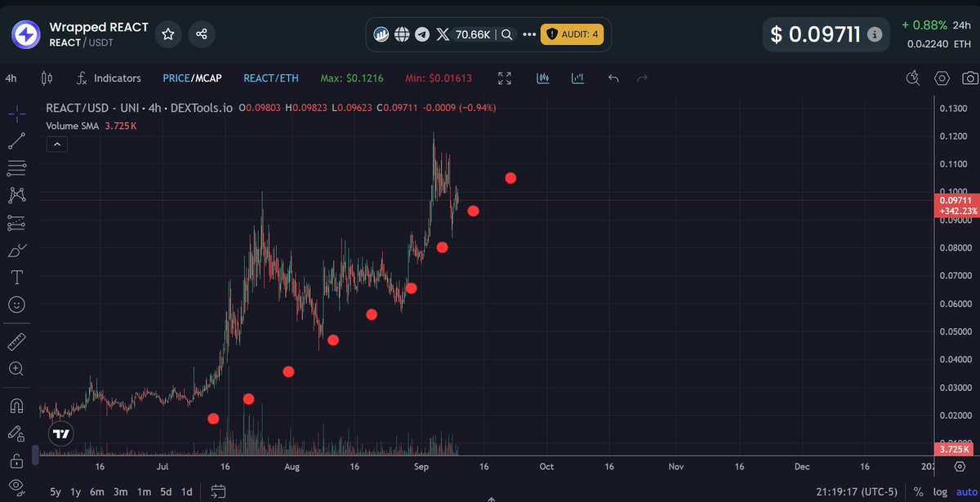
Task: Toggle the candle-bars chart overlay icon
Action: 543,78
